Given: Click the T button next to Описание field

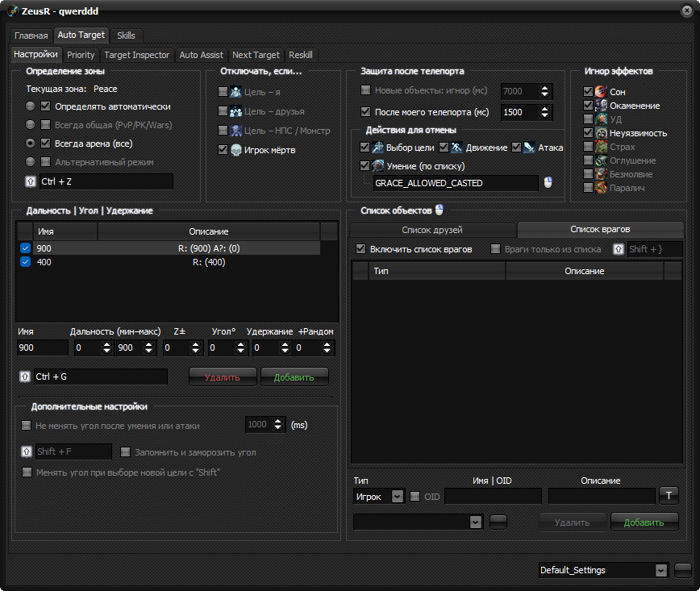Looking at the screenshot, I should point(669,496).
